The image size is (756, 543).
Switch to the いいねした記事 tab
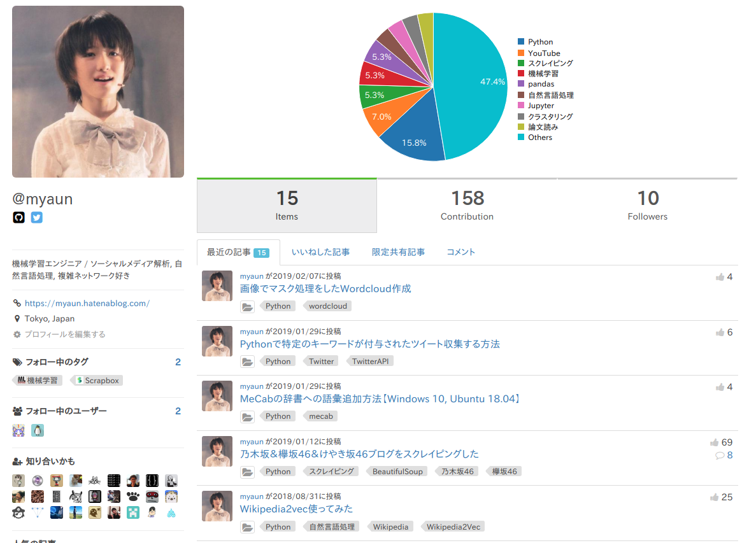coord(320,252)
